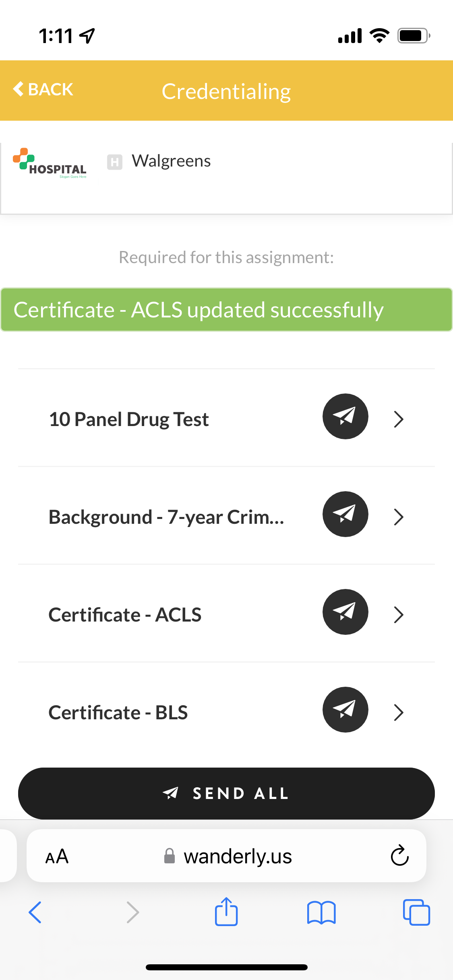Send the Background 7-year Criminal check
This screenshot has height=980, width=453.
345,514
